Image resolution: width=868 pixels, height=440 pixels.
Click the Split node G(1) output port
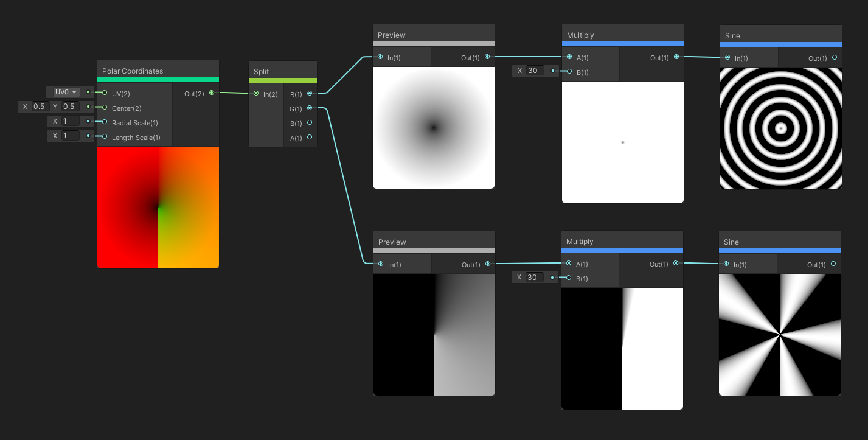(310, 108)
